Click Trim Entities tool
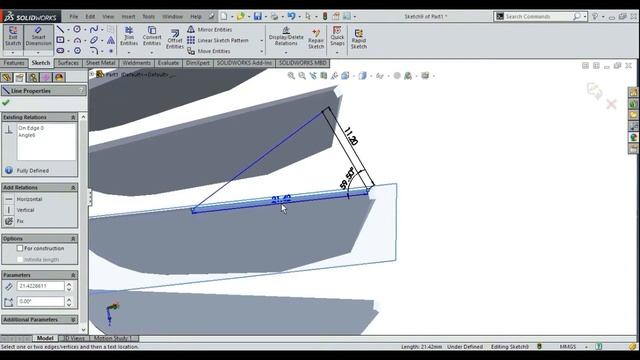 [x=129, y=37]
